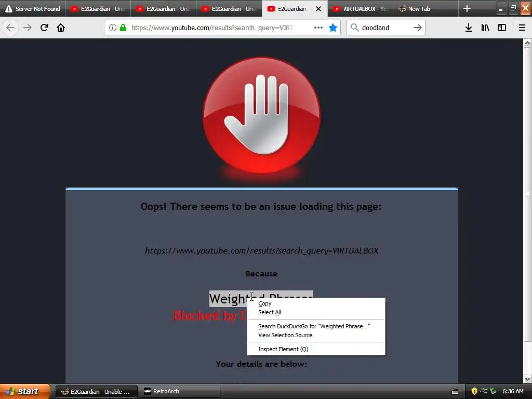Image resolution: width=532 pixels, height=399 pixels.
Task: Show site information icon in the address bar
Action: click(x=113, y=28)
